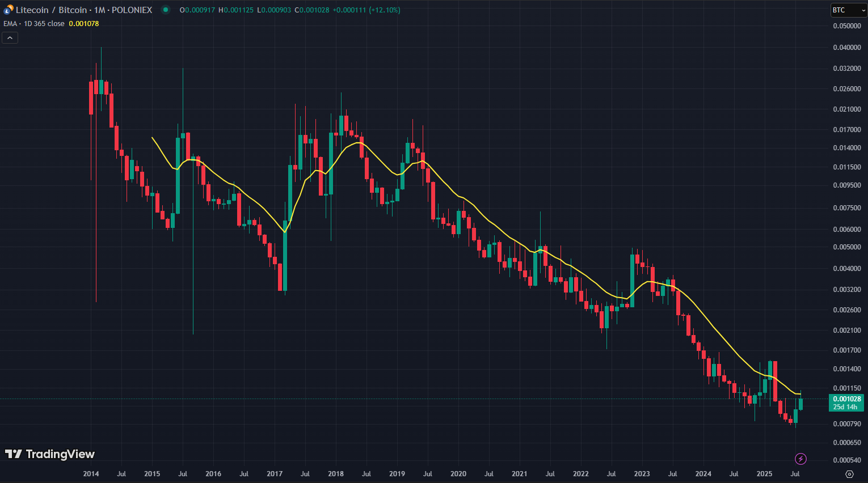Click the 0.011500 price axis label

click(x=847, y=167)
